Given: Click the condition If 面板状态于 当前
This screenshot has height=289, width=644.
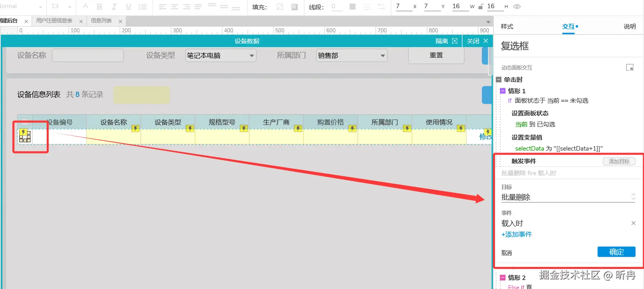Looking at the screenshot, I should tap(548, 101).
